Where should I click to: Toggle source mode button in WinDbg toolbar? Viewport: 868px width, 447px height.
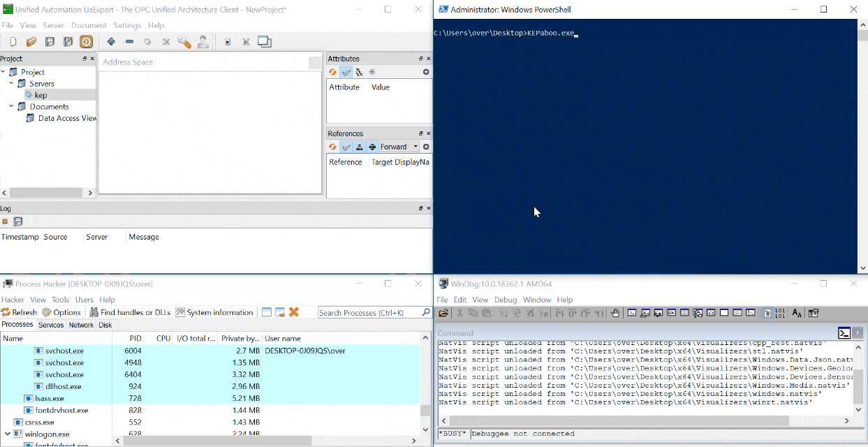[x=767, y=313]
